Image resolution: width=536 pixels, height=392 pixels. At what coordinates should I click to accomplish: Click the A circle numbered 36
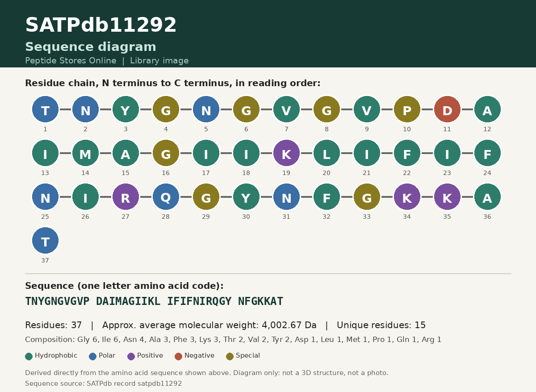tap(487, 197)
